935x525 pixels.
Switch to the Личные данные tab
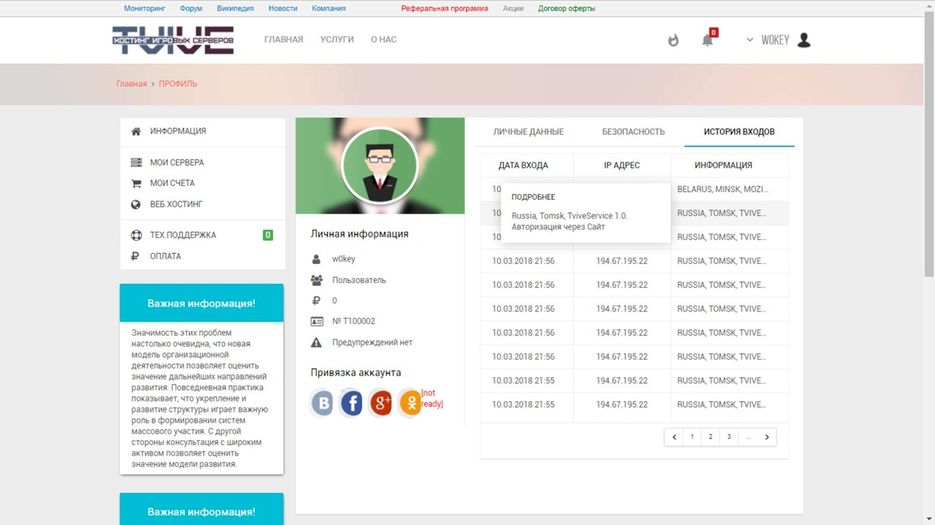coord(529,132)
